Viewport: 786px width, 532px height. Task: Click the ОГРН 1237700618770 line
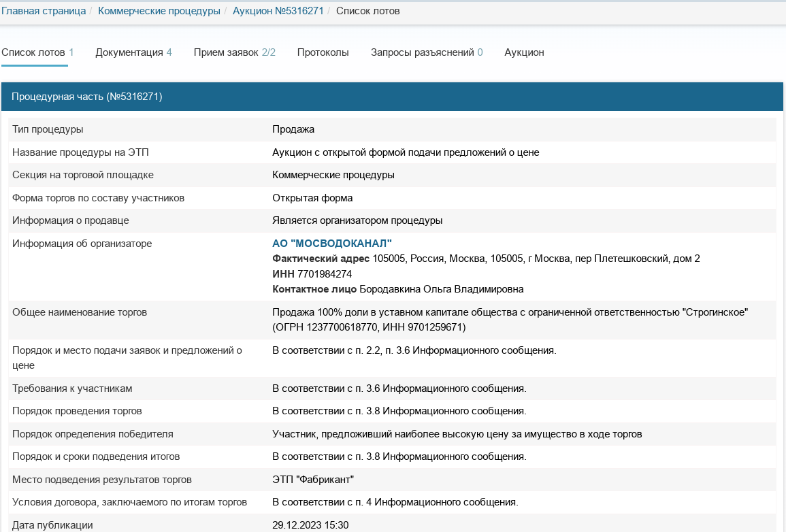point(369,327)
